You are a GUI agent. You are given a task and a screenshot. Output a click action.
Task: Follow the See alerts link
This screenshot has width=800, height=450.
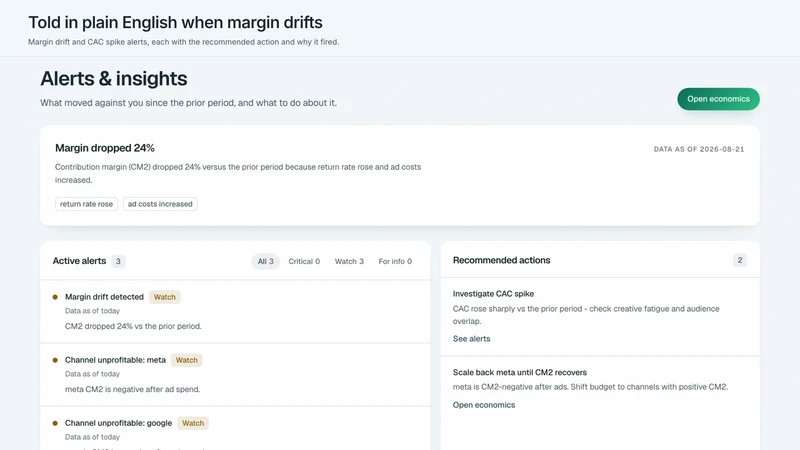pyautogui.click(x=471, y=339)
